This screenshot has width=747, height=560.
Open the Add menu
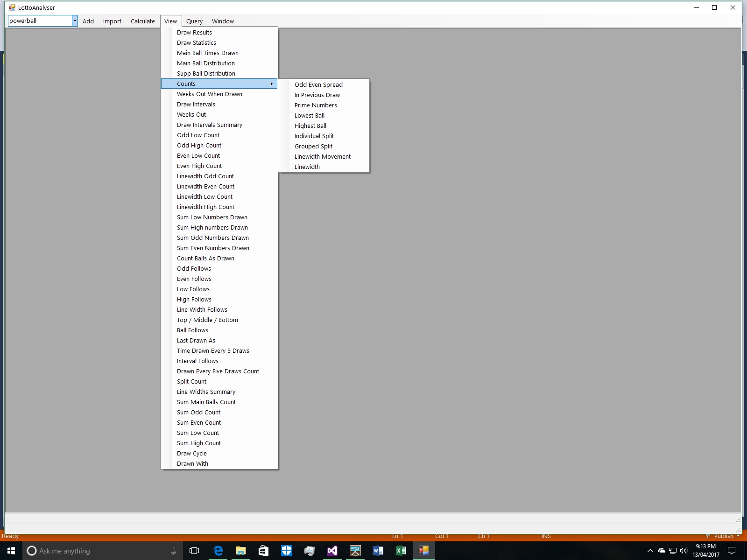click(88, 21)
